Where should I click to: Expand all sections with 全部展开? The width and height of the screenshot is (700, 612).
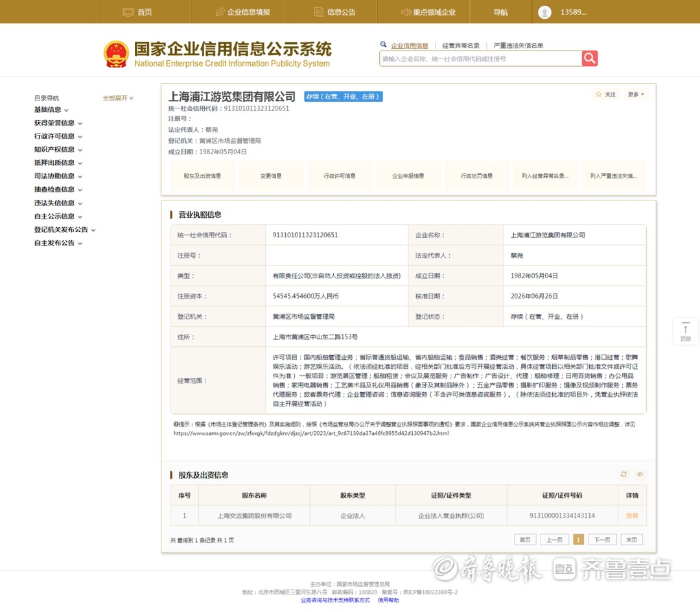pyautogui.click(x=118, y=98)
